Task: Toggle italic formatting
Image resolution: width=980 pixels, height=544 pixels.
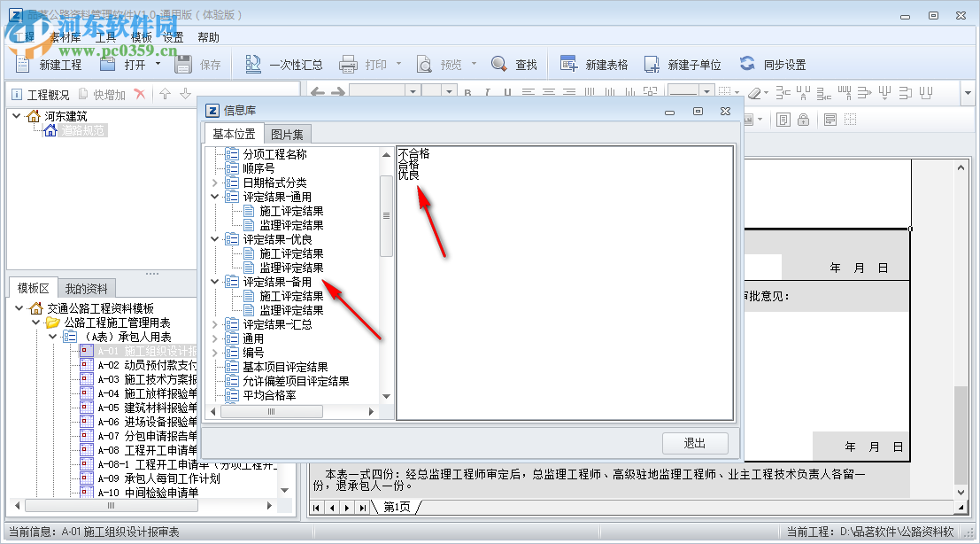Action: click(488, 93)
